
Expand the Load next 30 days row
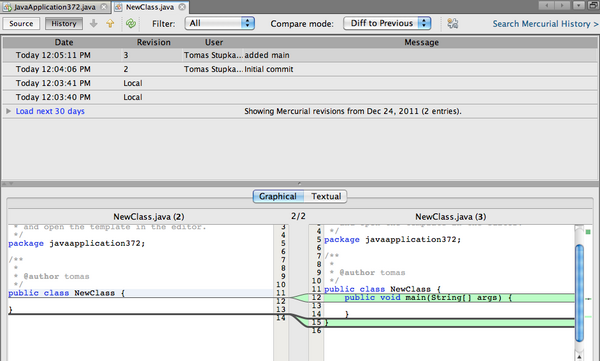tap(8, 111)
